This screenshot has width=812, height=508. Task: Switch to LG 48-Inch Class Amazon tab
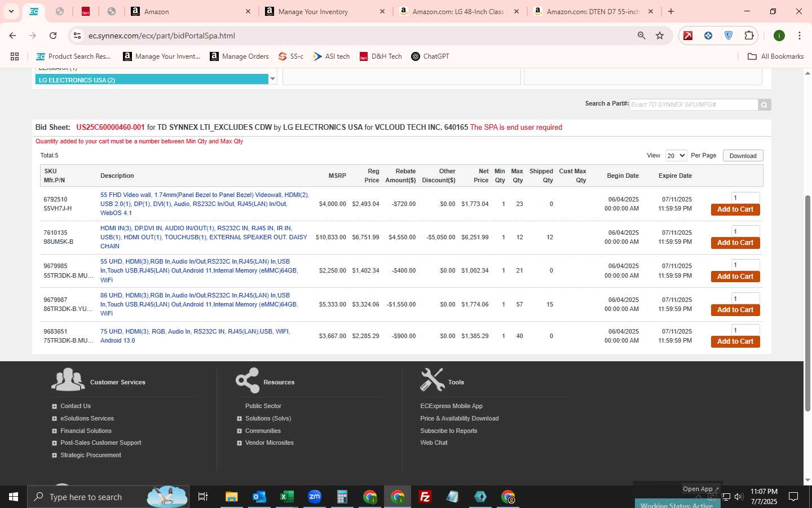458,11
